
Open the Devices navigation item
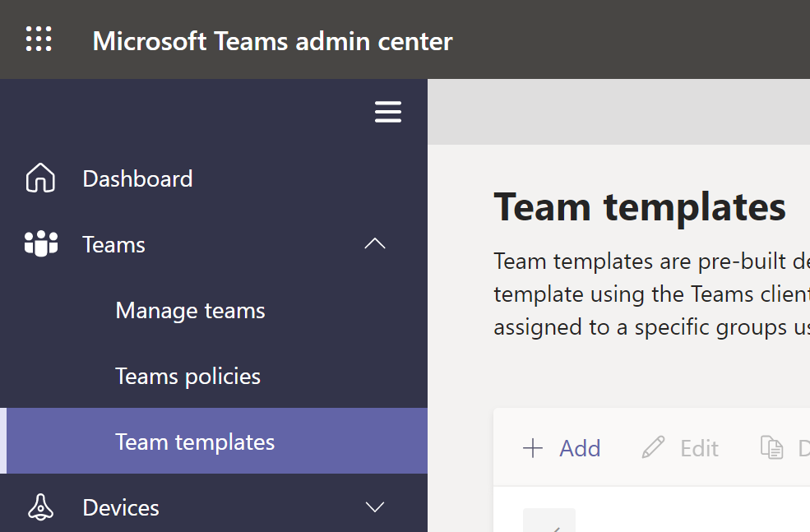214,507
